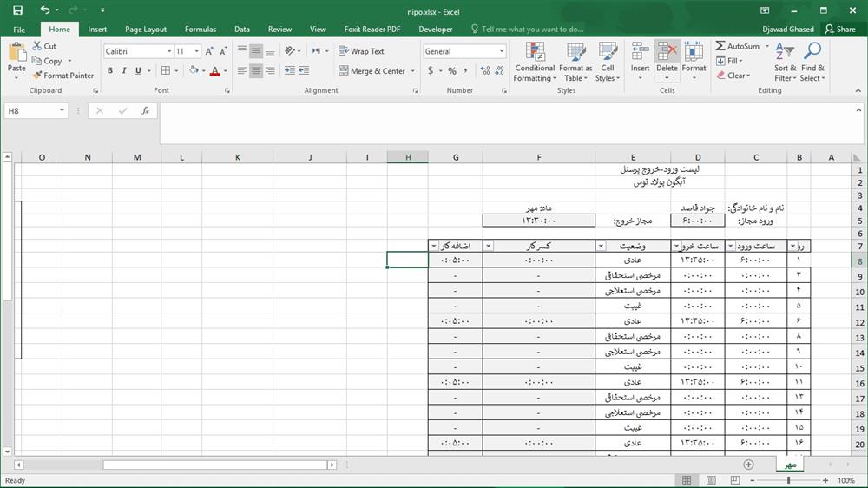The width and height of the screenshot is (868, 488).
Task: Toggle Normal view in status bar
Action: point(687,480)
